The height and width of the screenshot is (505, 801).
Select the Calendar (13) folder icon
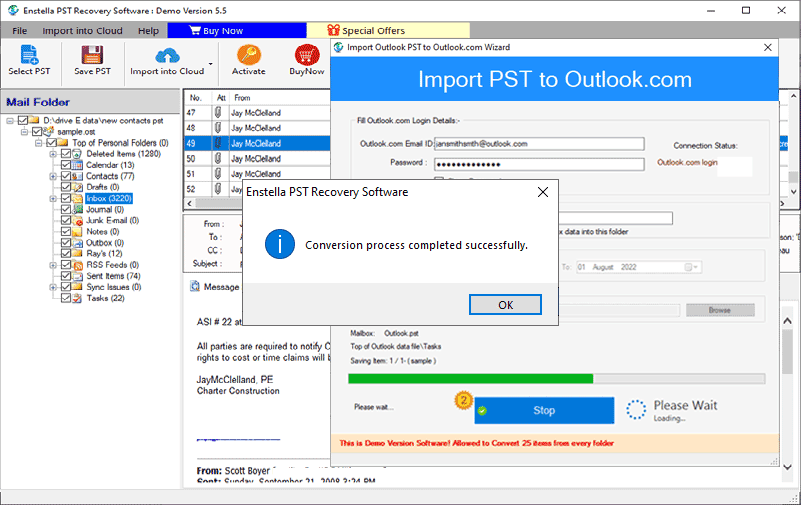[x=77, y=165]
